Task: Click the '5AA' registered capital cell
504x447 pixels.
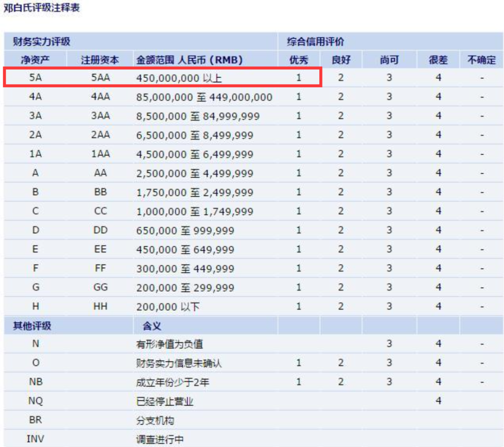Action: click(100, 78)
